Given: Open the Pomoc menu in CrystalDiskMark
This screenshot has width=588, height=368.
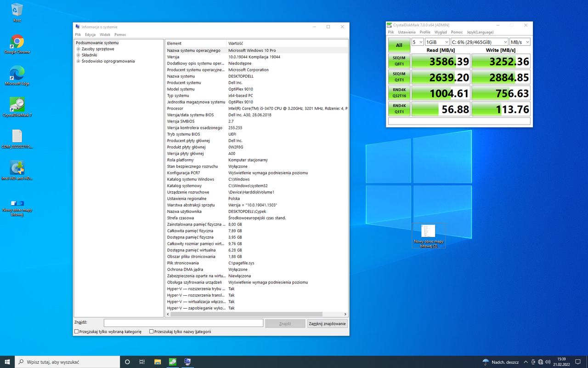Looking at the screenshot, I should click(457, 32).
